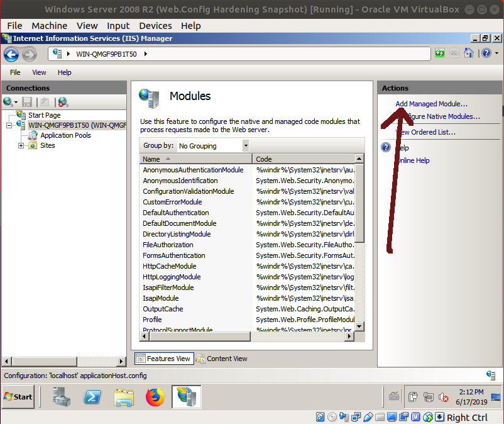The width and height of the screenshot is (504, 424).
Task: Launch Firefox from the taskbar
Action: point(155,397)
